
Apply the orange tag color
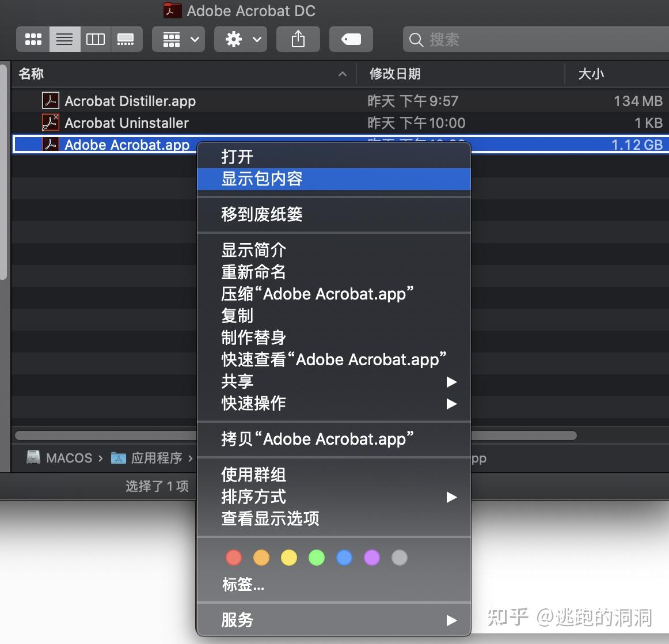coord(261,558)
